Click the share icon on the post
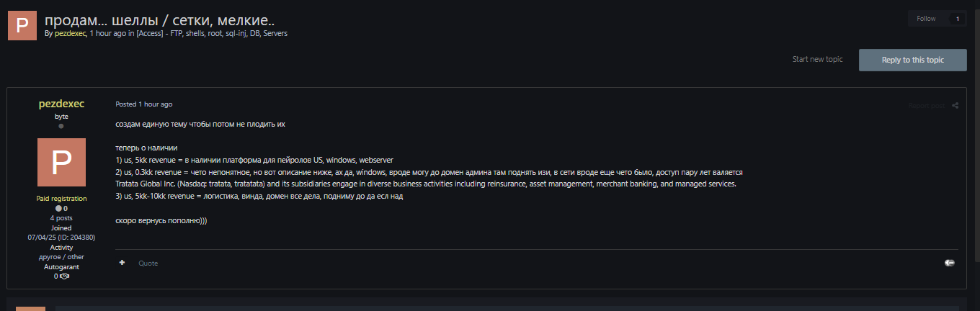 pos(955,106)
